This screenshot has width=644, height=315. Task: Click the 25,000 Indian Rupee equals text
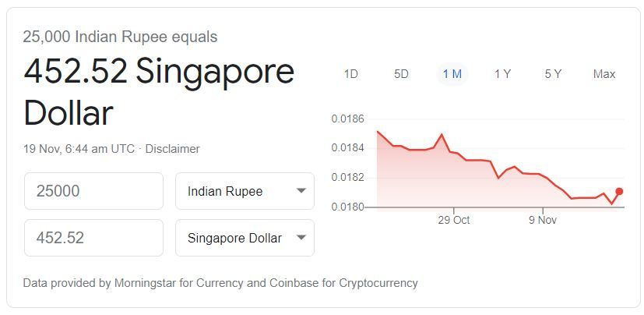point(121,37)
